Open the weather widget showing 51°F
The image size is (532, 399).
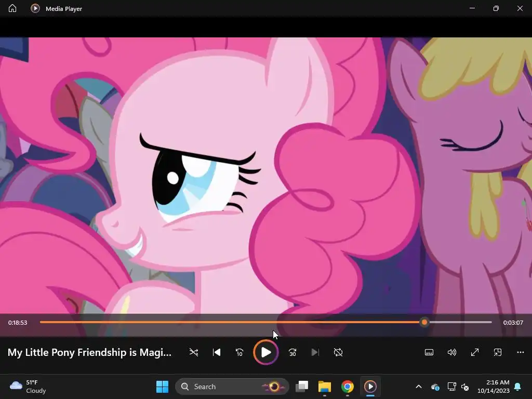tap(28, 387)
